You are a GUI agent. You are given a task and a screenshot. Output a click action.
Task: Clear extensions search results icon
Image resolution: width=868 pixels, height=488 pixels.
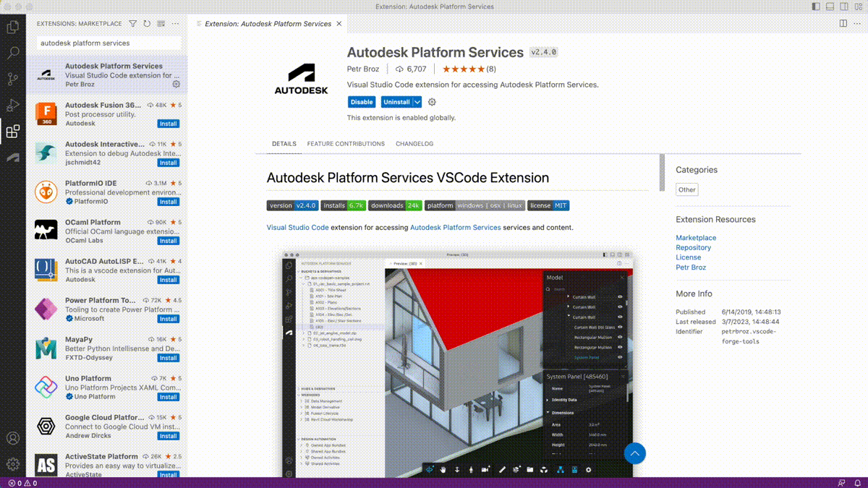click(x=161, y=24)
